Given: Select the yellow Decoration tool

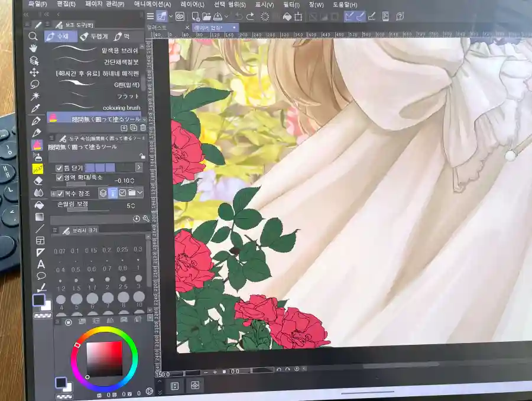Looking at the screenshot, I should point(38,169).
